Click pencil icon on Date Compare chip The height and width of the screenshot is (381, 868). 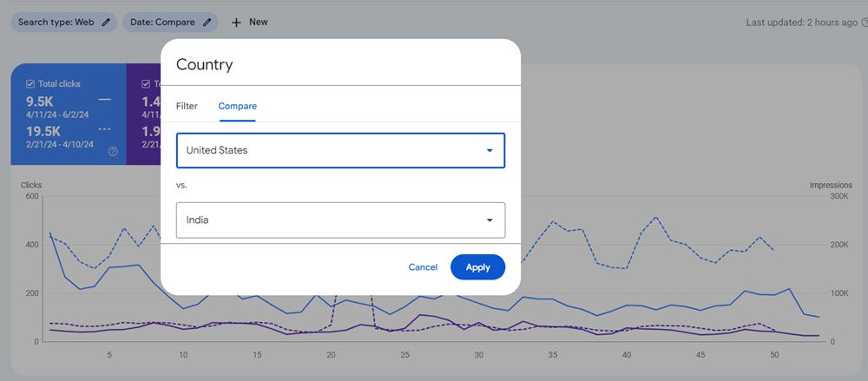coord(207,23)
